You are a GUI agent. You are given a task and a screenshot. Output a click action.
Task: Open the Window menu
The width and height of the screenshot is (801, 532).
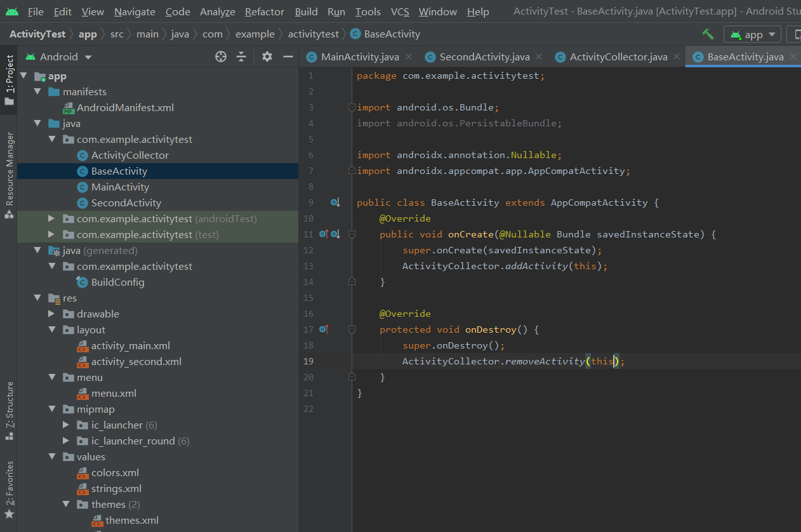(x=438, y=11)
